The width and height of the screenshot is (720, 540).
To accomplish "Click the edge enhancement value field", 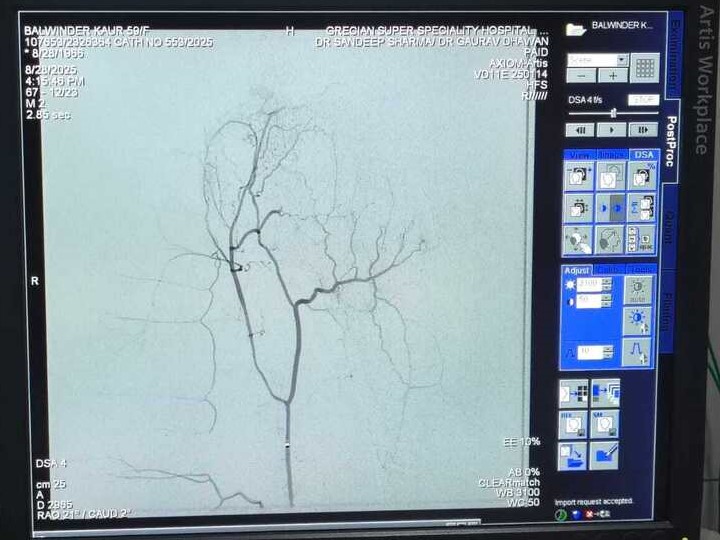I will [588, 351].
